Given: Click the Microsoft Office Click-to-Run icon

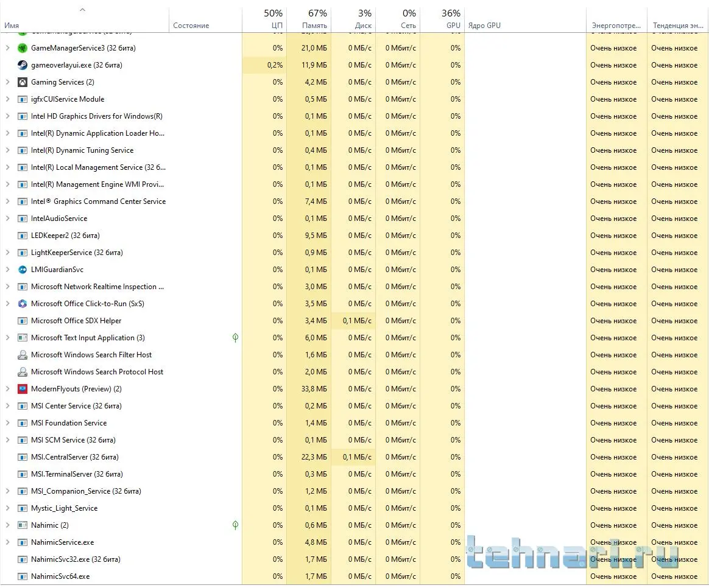Looking at the screenshot, I should (x=22, y=304).
